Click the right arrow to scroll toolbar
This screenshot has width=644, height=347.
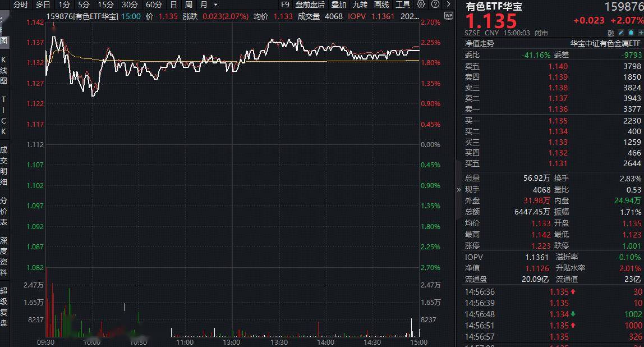click(x=449, y=4)
